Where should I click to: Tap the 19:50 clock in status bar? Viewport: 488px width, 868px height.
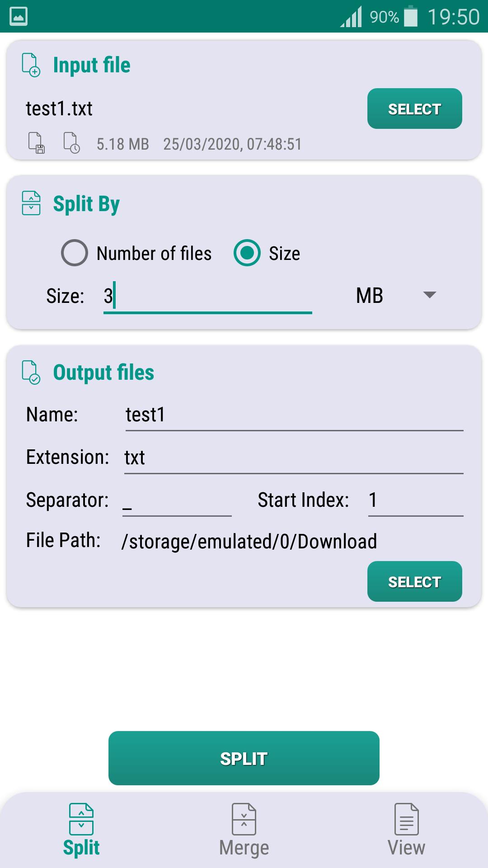click(x=453, y=17)
